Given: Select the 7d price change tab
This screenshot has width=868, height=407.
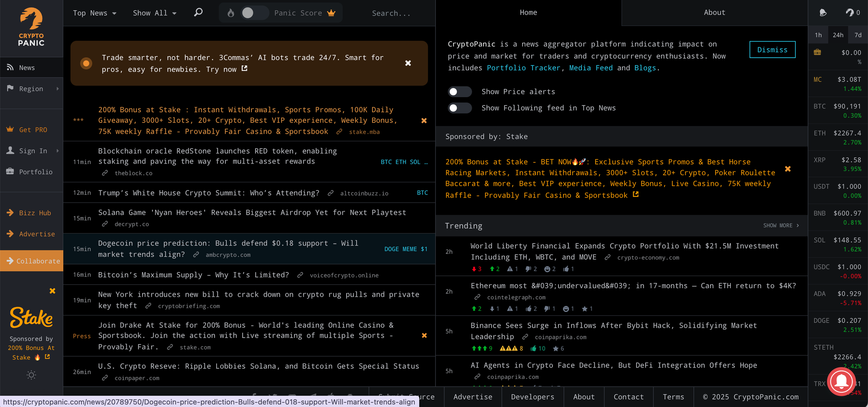Looking at the screenshot, I should 858,35.
